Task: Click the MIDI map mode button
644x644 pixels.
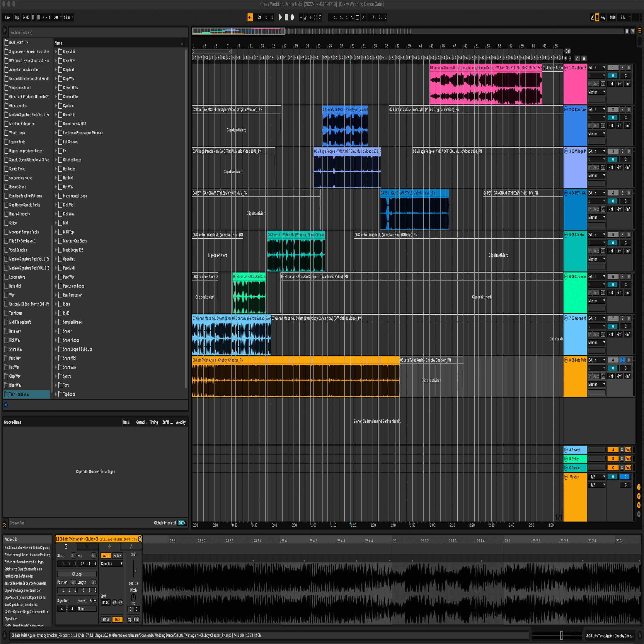Action: (613, 17)
